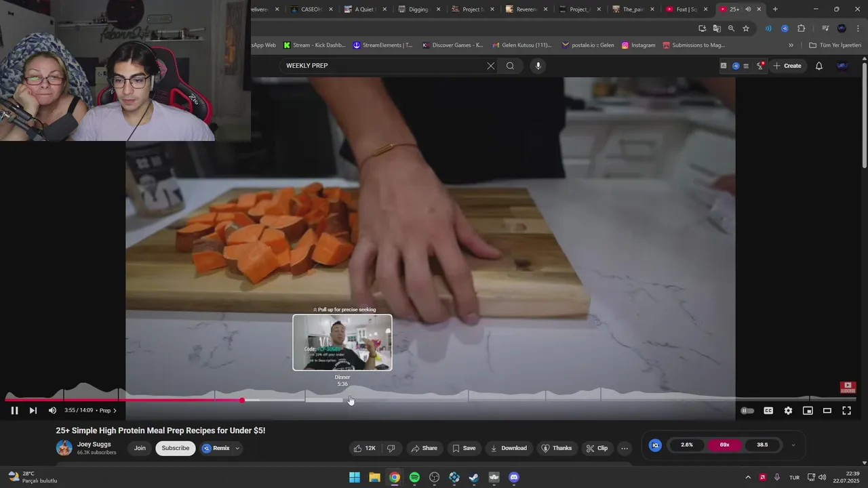Open StreamElements bookmark
The image size is (868, 488).
[382, 45]
